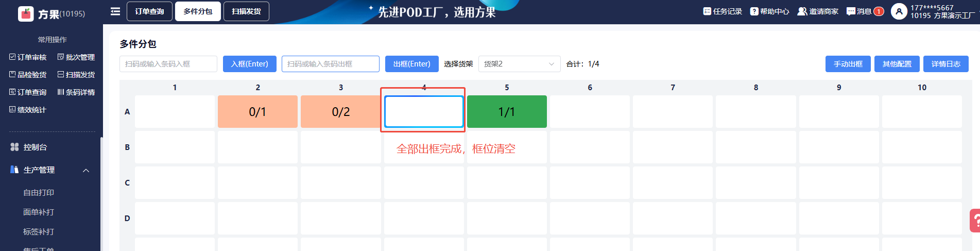The width and height of the screenshot is (980, 251).
Task: Open the 货架2 shelf dropdown
Action: (x=520, y=64)
